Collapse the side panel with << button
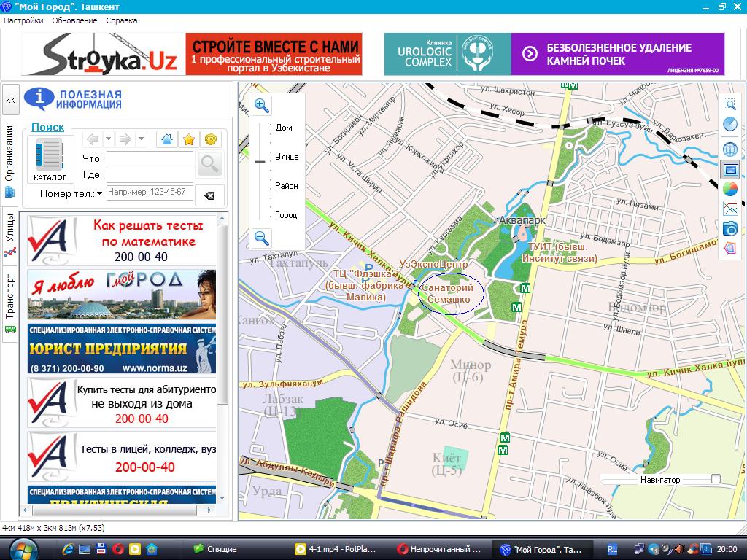 pyautogui.click(x=11, y=100)
